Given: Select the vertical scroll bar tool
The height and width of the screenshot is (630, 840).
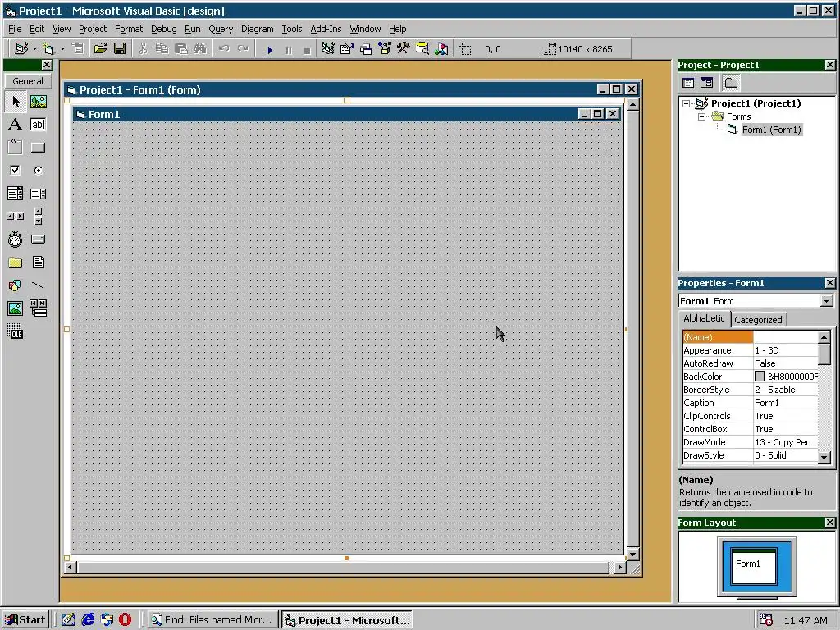Looking at the screenshot, I should click(38, 217).
